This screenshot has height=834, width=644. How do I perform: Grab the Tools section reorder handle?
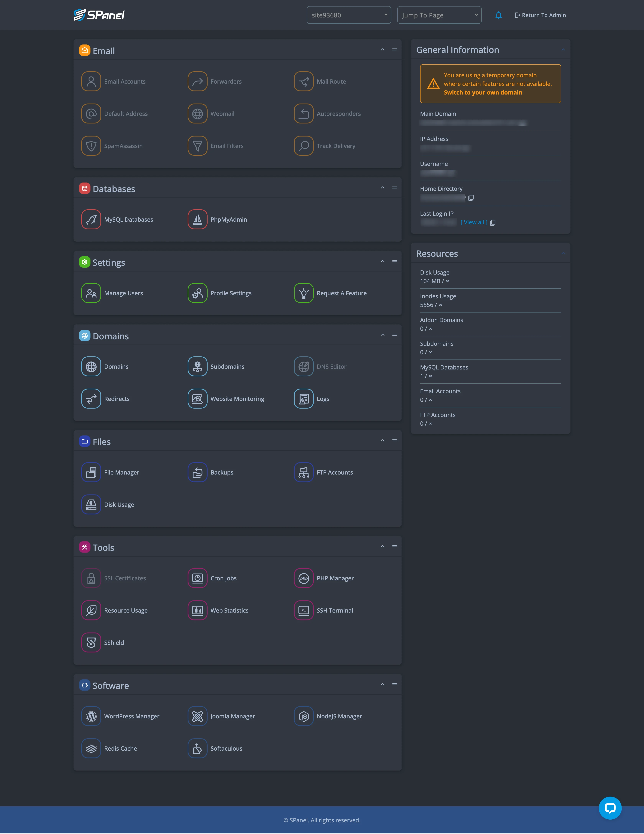(x=394, y=546)
